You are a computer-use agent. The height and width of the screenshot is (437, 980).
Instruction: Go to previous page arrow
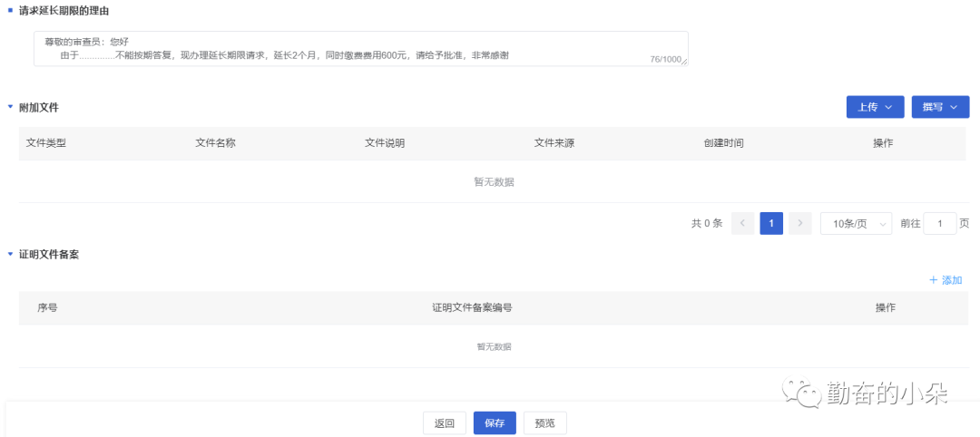pyautogui.click(x=742, y=224)
